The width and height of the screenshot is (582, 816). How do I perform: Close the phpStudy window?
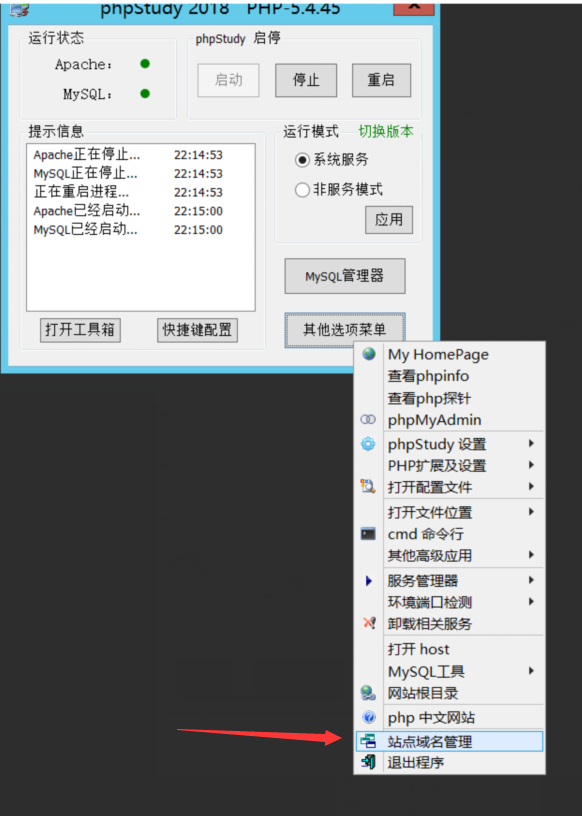pos(414,7)
